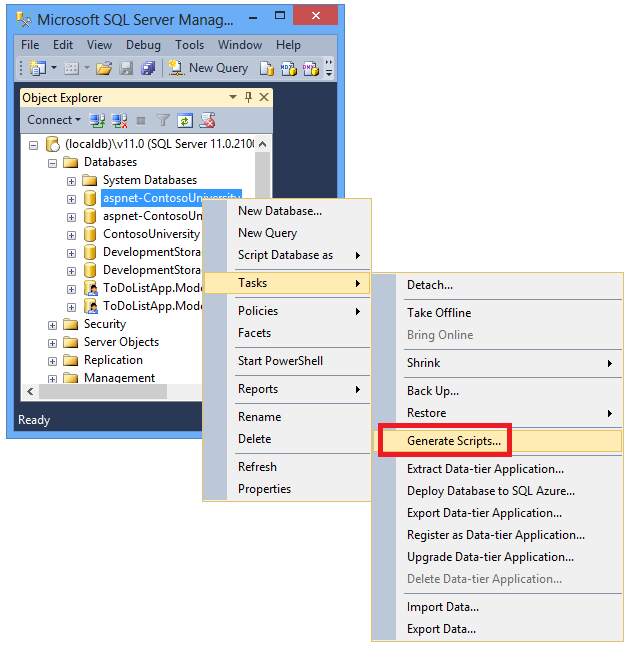Expand the System Databases folder
Screen dimensions: 630x649
click(x=71, y=181)
